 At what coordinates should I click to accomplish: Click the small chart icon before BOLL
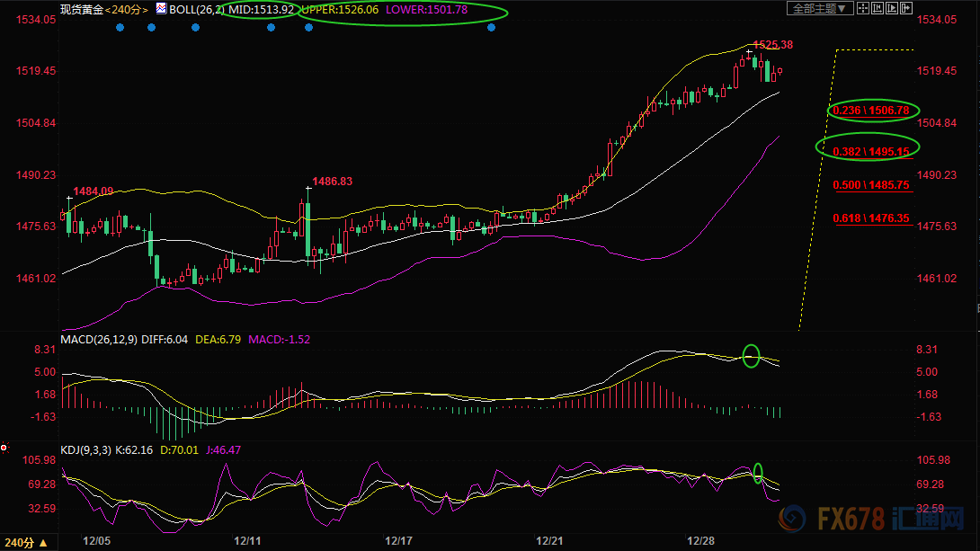point(161,8)
